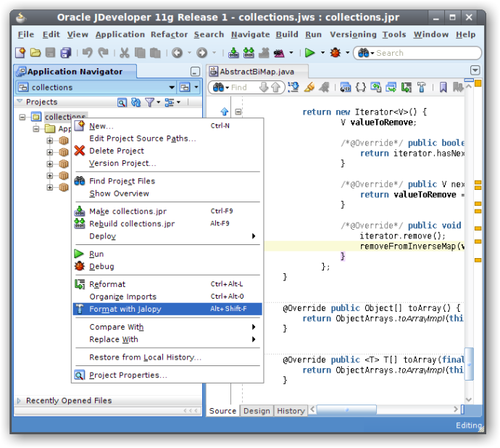This screenshot has height=448, width=500.
Task: Select the Source tab
Action: 222,411
